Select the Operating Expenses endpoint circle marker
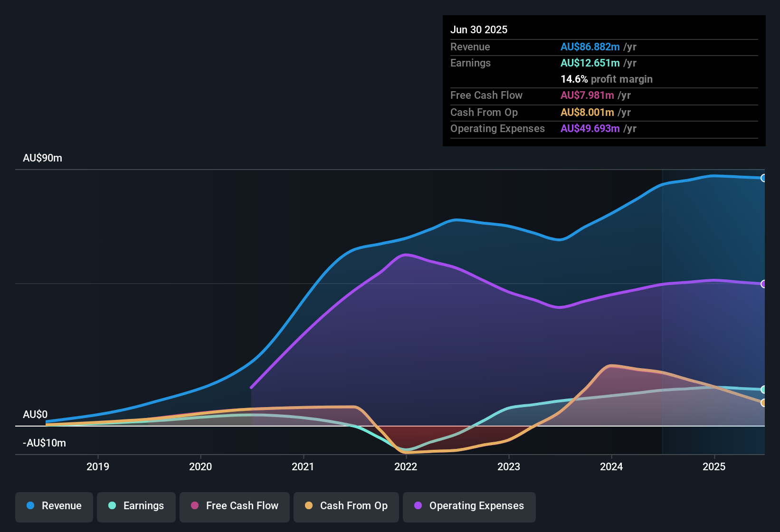Image resolution: width=780 pixels, height=532 pixels. (764, 284)
